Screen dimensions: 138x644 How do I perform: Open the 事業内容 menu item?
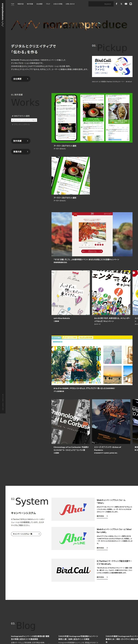(21, 4)
